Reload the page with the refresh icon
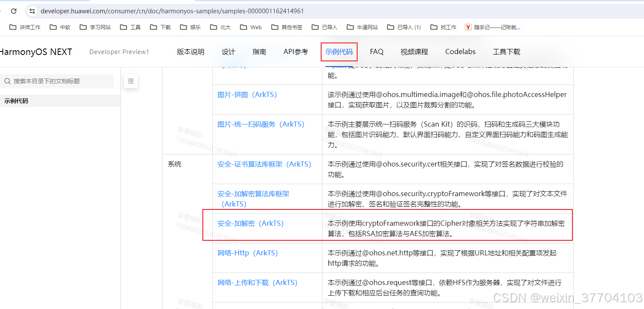Viewport: 644px width, 309px height. 14,11
